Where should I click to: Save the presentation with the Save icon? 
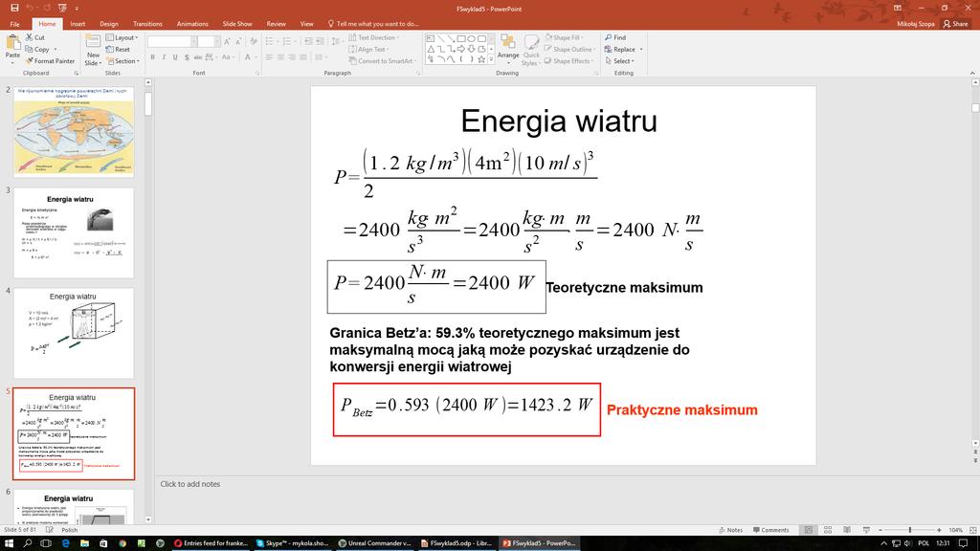(14, 8)
